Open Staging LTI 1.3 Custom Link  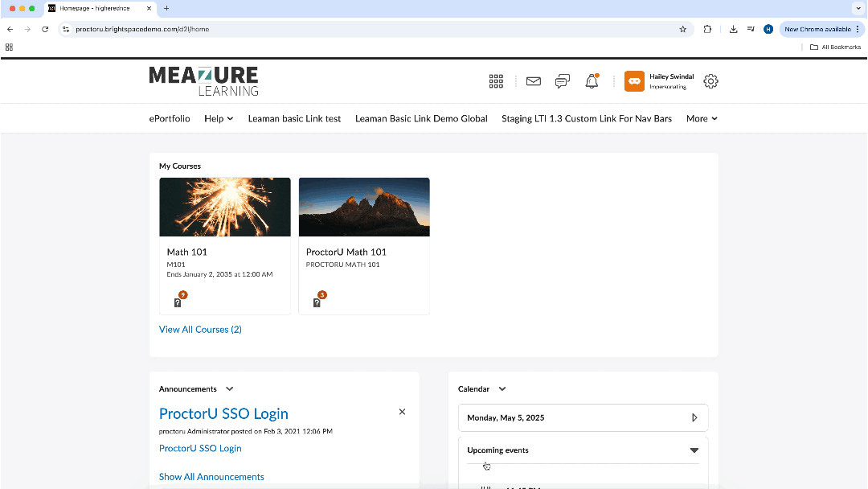click(x=587, y=118)
